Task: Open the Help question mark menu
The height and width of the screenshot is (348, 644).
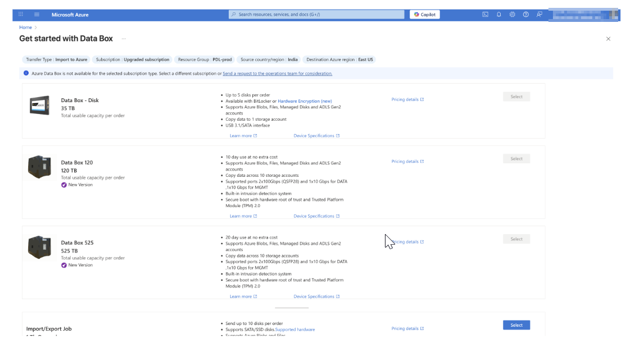Action: click(x=524, y=15)
